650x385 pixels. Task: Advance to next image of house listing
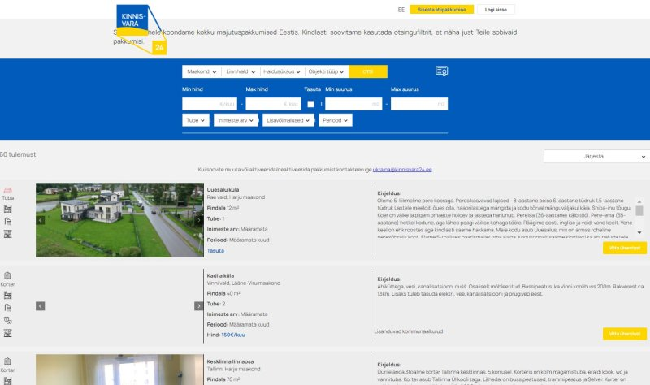(199, 220)
